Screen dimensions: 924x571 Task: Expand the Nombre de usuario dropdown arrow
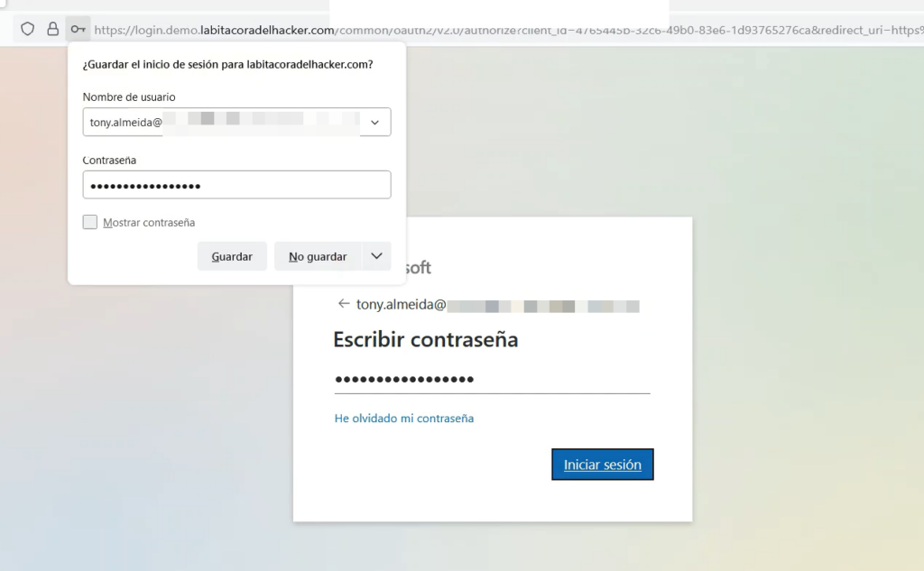coord(374,123)
